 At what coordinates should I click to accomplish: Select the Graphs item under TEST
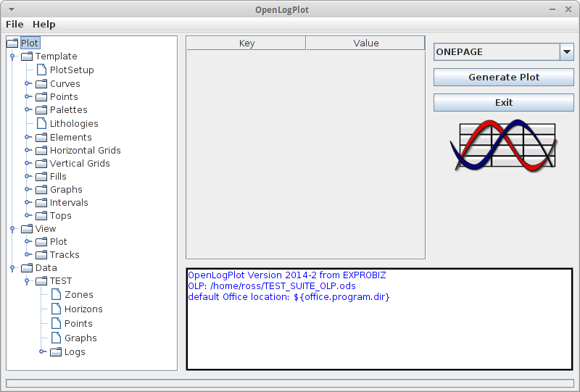tap(80, 338)
